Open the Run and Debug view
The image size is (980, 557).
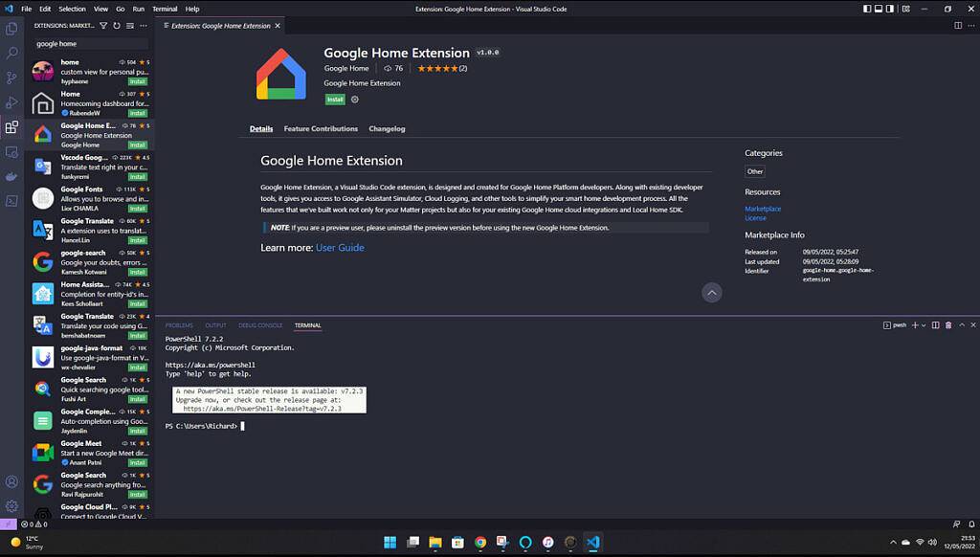coord(11,101)
